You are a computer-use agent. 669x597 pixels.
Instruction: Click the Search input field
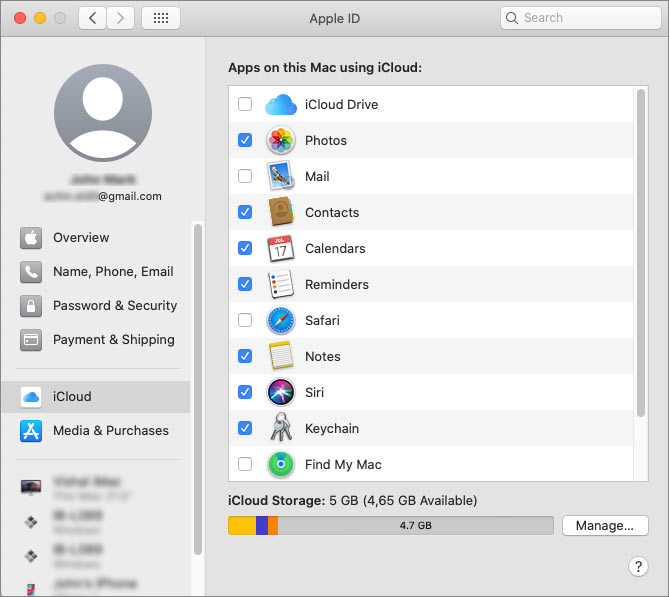pos(580,18)
